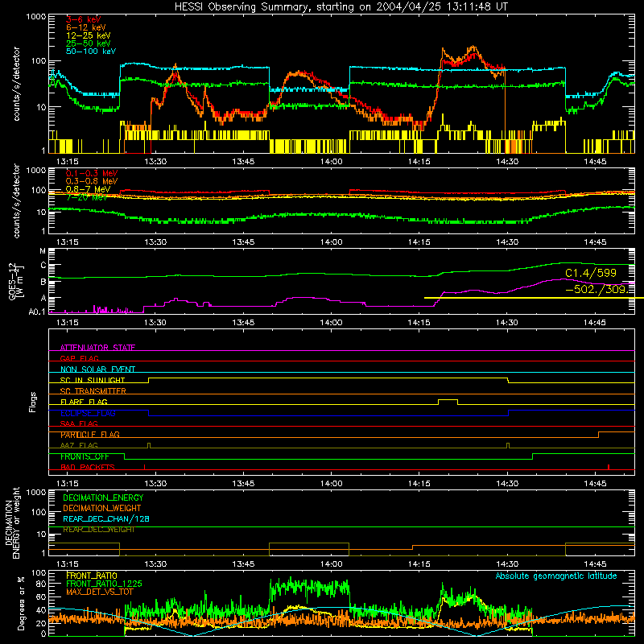
Task: Select the ATTENUATOR_STATE flag label
Action: [x=97, y=348]
